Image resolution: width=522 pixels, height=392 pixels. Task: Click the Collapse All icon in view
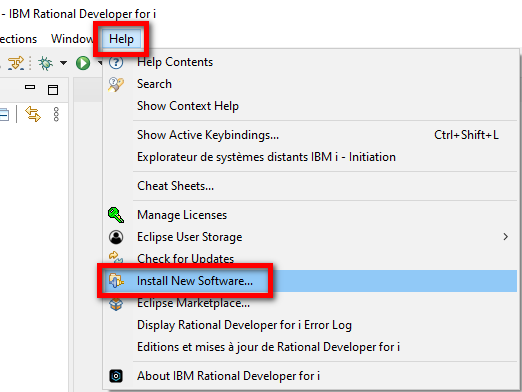pos(4,114)
